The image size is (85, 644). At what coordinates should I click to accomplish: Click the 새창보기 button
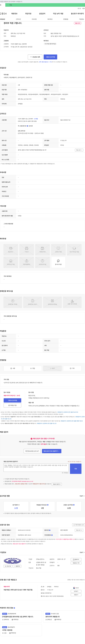coord(76,595)
